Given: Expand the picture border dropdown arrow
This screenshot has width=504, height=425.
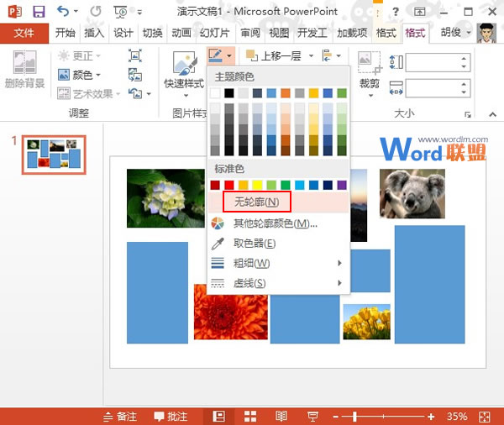Looking at the screenshot, I should (x=229, y=55).
